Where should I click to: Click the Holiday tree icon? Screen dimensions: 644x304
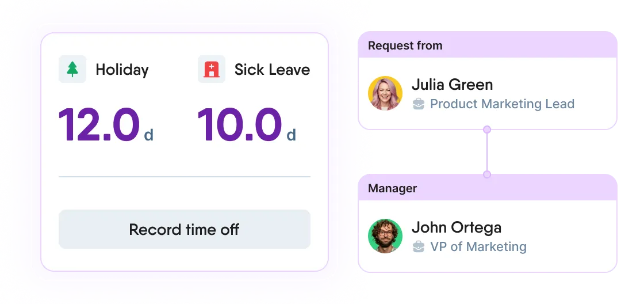[72, 70]
